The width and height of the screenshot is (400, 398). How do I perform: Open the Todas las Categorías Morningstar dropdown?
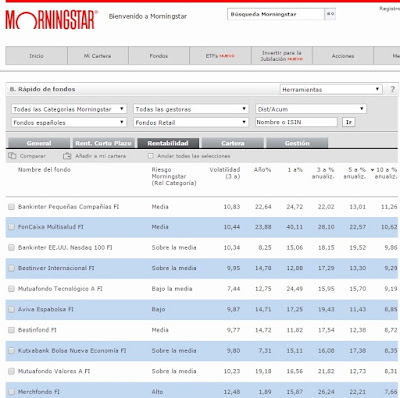point(69,109)
